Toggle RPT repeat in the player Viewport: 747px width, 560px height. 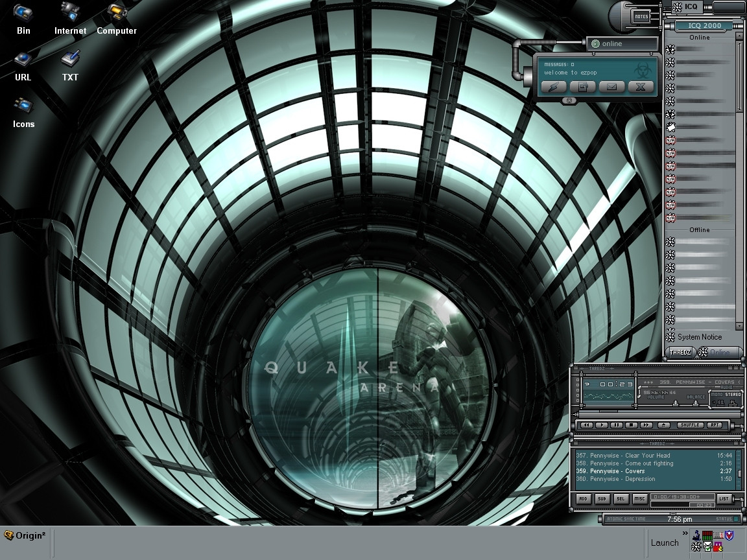click(715, 425)
